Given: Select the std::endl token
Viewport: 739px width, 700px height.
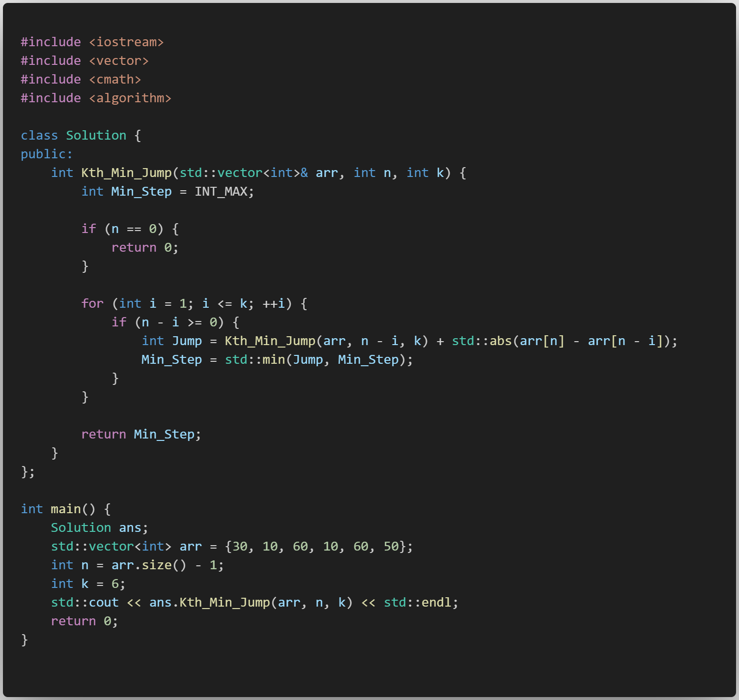Looking at the screenshot, I should coord(419,602).
